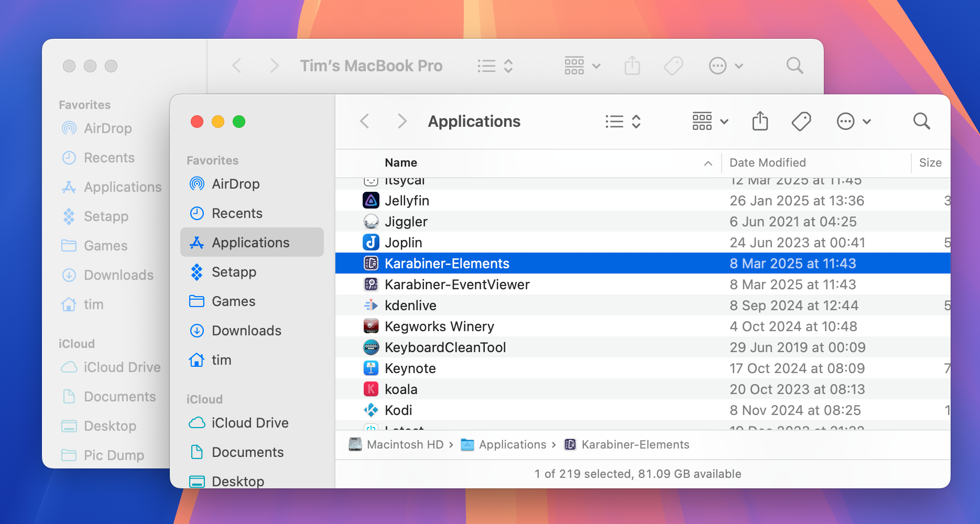Click the Jellyfin app icon
The image size is (980, 524).
click(x=371, y=201)
